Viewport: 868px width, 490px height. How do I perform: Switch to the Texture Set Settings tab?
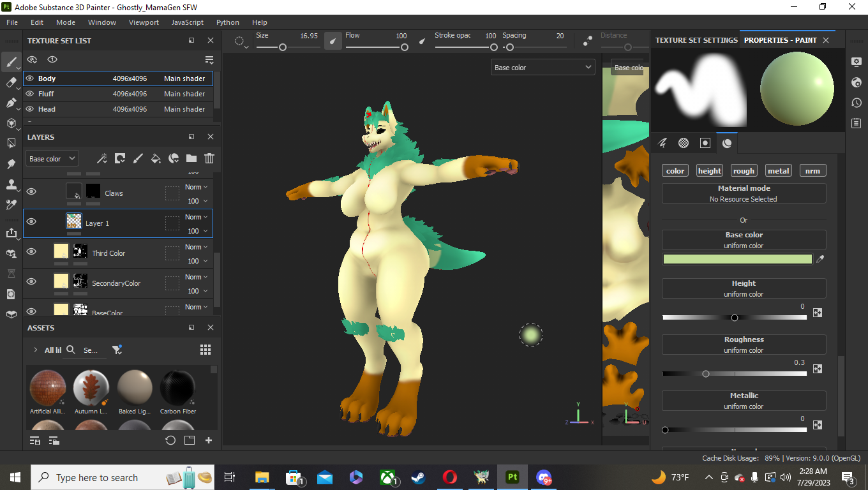click(x=696, y=40)
